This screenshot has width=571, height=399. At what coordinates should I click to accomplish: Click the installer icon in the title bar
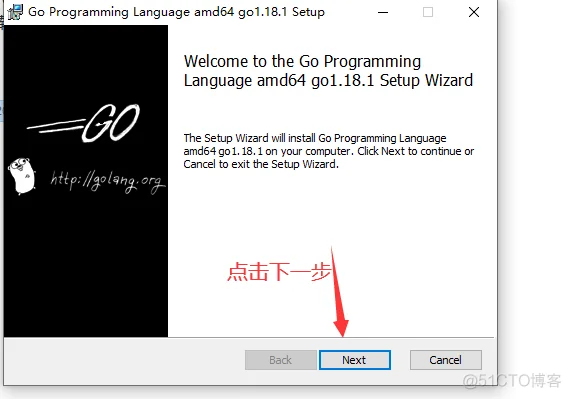click(x=15, y=12)
